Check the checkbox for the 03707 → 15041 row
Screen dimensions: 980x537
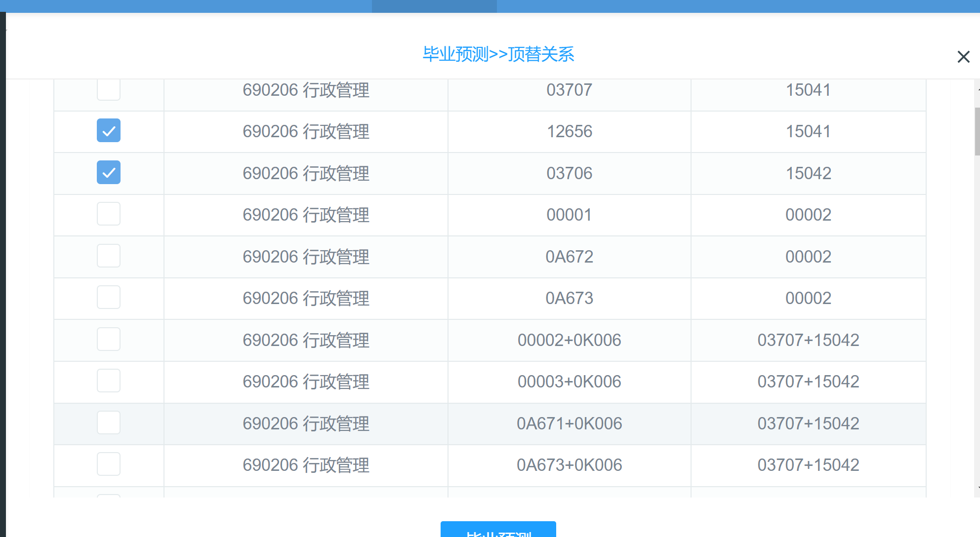point(108,89)
